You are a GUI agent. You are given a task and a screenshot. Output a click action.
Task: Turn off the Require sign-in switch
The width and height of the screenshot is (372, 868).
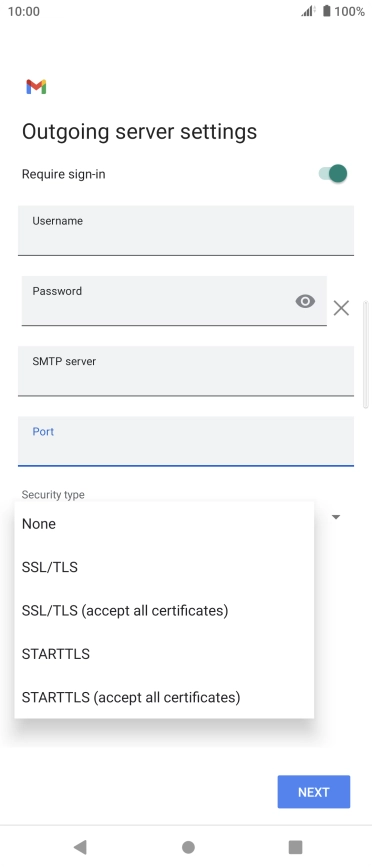[x=333, y=174]
